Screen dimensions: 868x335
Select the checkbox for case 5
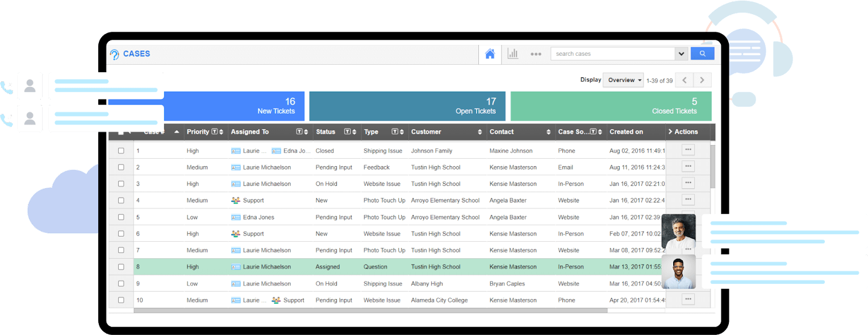coord(121,217)
